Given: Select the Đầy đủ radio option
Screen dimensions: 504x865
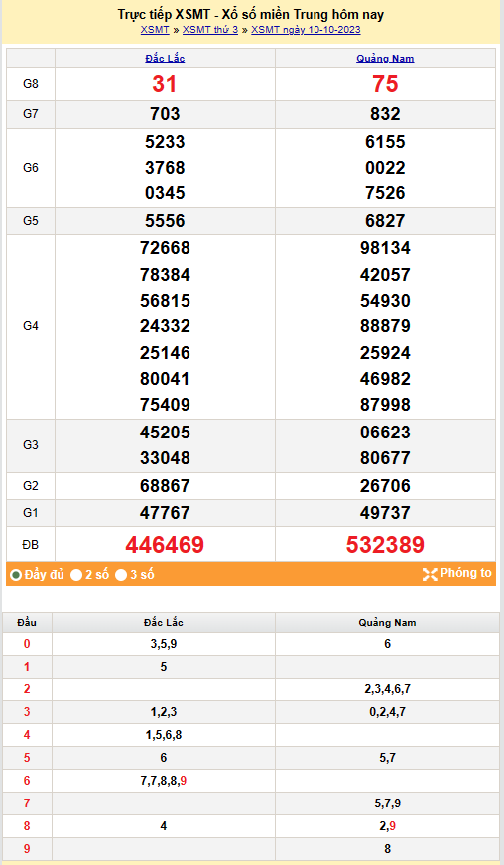Looking at the screenshot, I should click(x=16, y=575).
